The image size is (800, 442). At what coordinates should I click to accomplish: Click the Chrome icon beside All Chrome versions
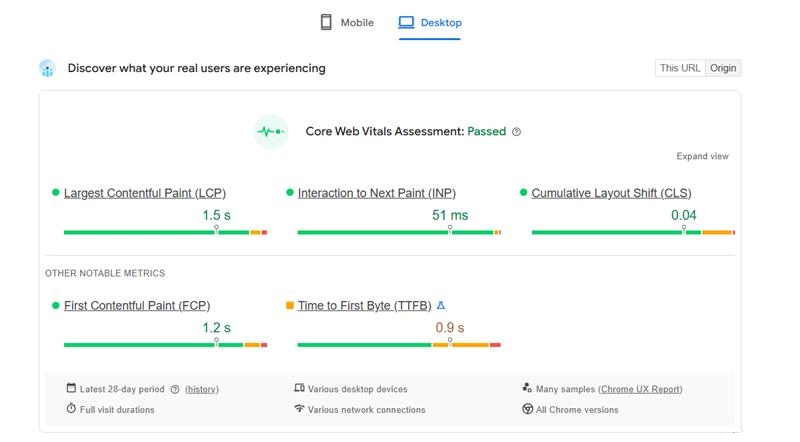tap(527, 409)
